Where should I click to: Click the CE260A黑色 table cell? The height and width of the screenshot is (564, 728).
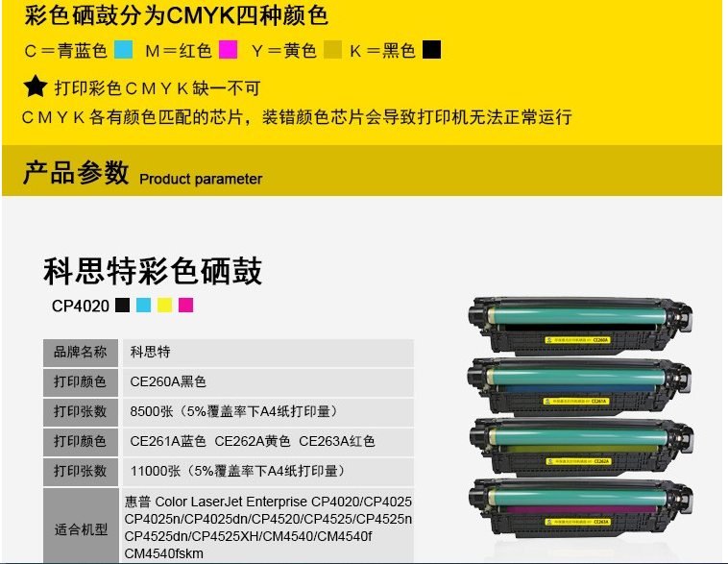pyautogui.click(x=268, y=381)
